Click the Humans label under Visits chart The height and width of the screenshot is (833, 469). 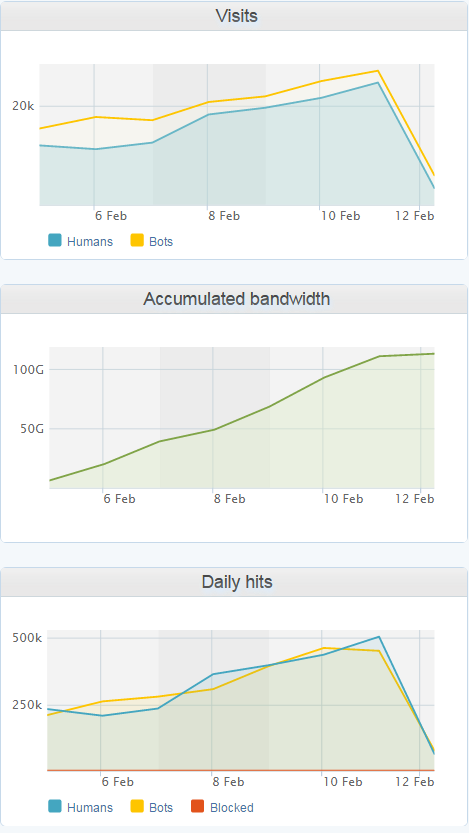point(90,241)
